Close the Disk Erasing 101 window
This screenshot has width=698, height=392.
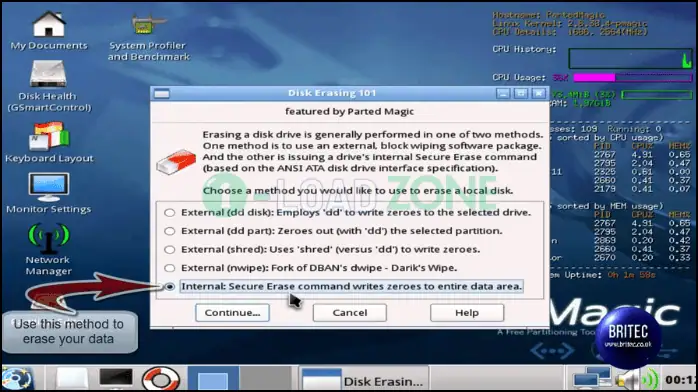pos(539,93)
